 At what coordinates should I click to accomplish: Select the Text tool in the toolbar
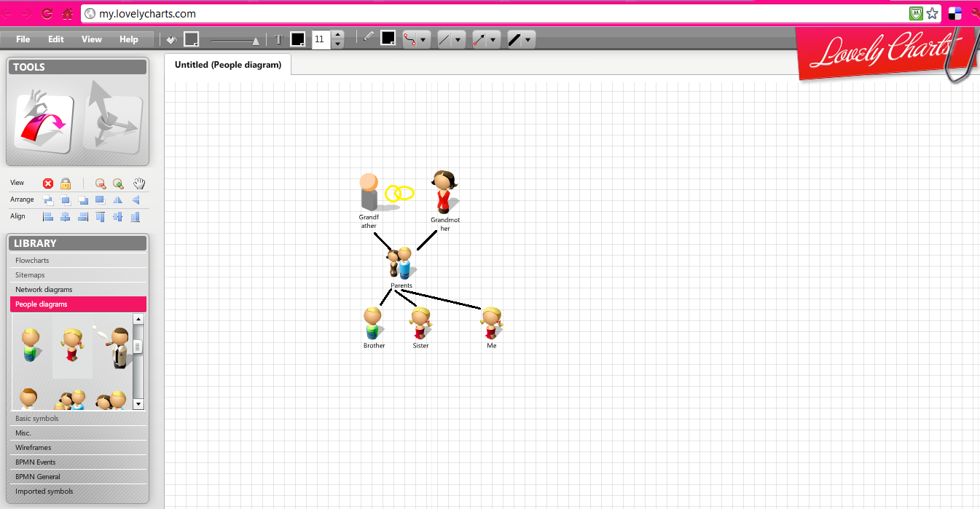279,39
